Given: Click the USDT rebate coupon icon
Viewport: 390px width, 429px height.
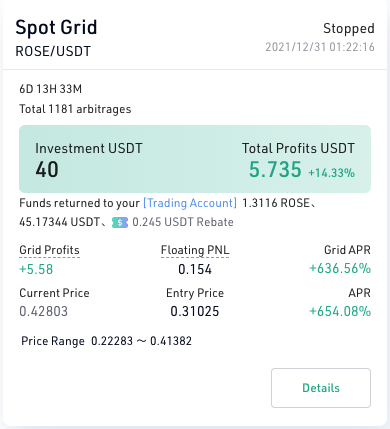Looking at the screenshot, I should coord(120,222).
